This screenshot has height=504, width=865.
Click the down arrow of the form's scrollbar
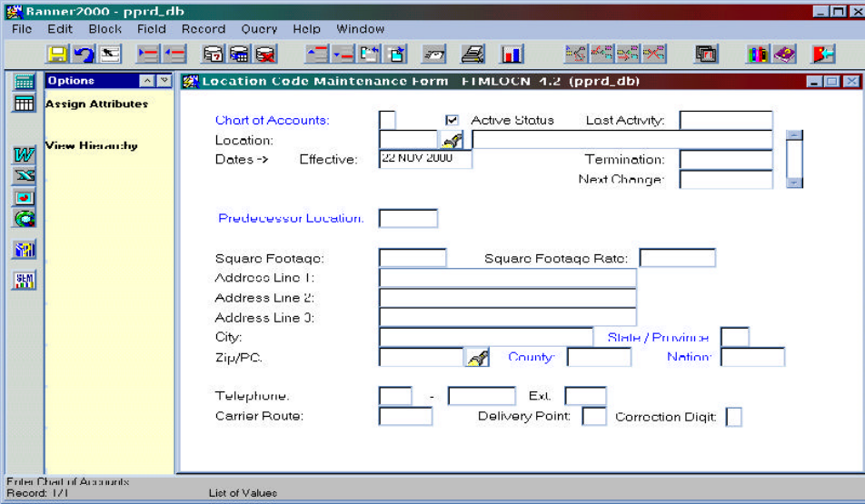point(794,183)
